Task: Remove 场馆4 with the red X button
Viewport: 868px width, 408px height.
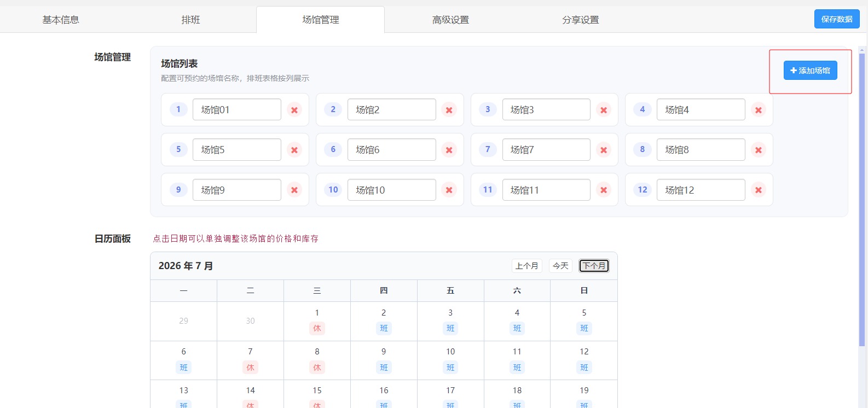Action: (759, 110)
